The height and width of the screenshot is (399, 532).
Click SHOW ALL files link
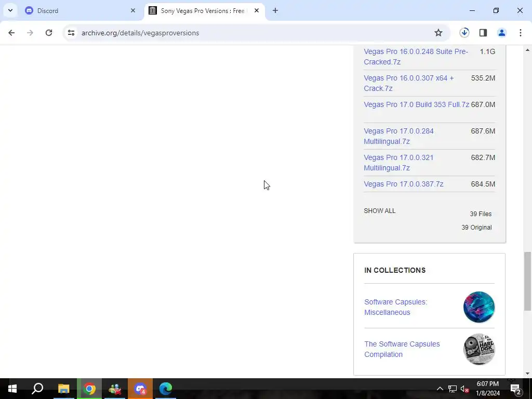click(379, 211)
